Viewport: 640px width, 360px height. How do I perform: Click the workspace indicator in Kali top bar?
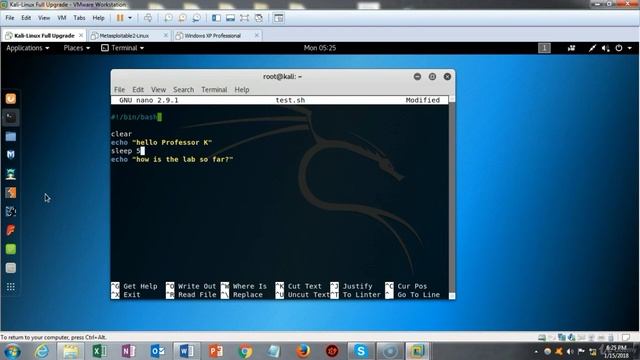pyautogui.click(x=544, y=48)
